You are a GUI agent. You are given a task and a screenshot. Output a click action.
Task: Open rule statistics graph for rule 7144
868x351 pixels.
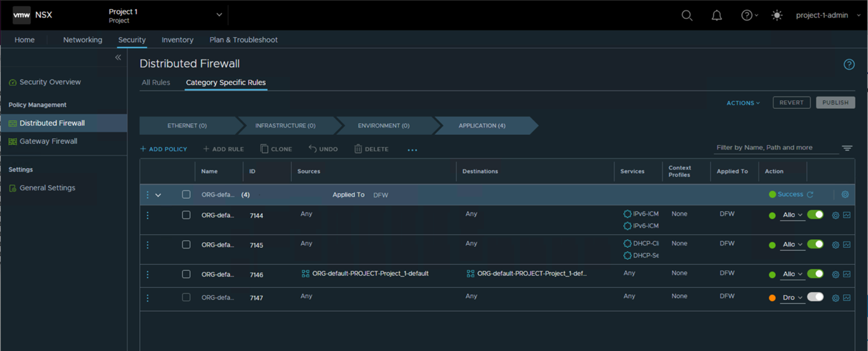(x=847, y=214)
